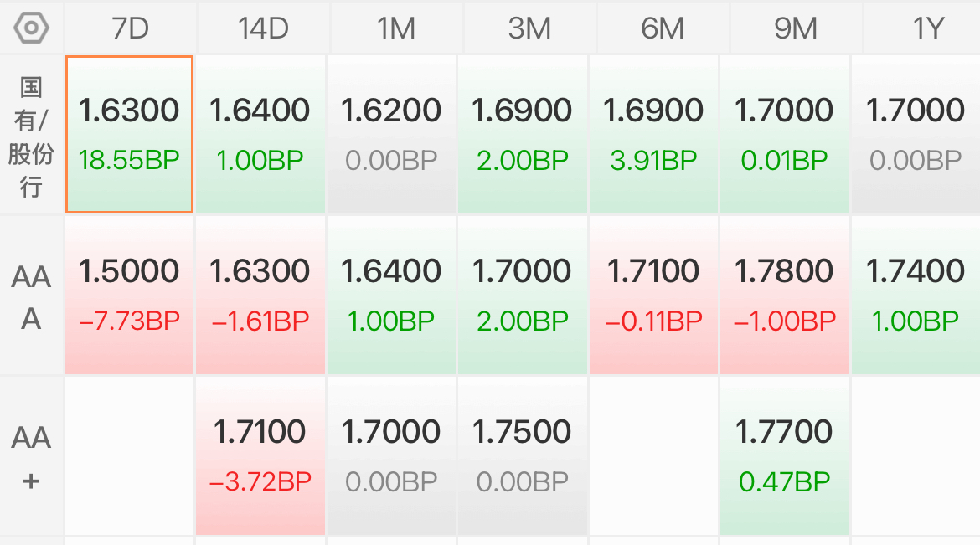Click the AAA row label

(31, 297)
